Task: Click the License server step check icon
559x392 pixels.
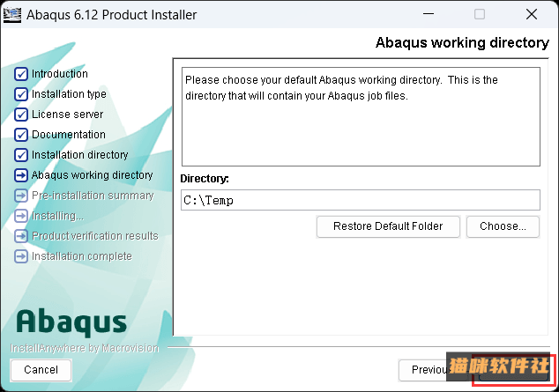Action: tap(21, 115)
